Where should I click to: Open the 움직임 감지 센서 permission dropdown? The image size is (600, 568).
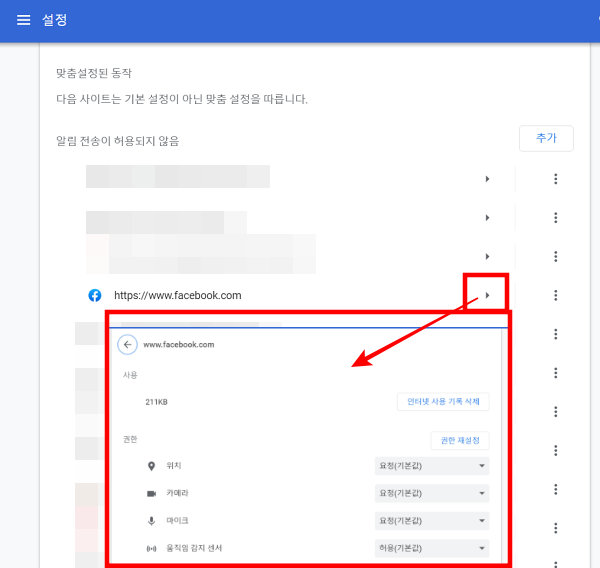(432, 548)
